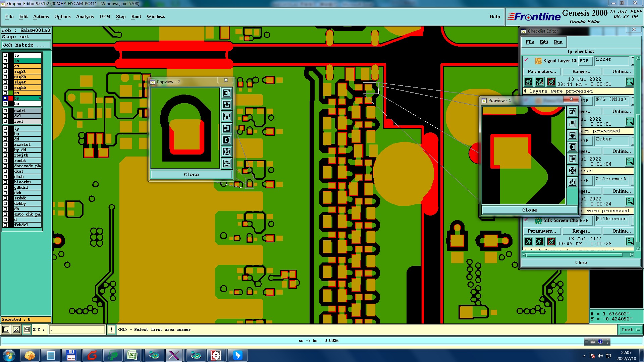The height and width of the screenshot is (362, 644).
Task: Click Excel icon in Windows taskbar
Action: pyautogui.click(x=132, y=355)
